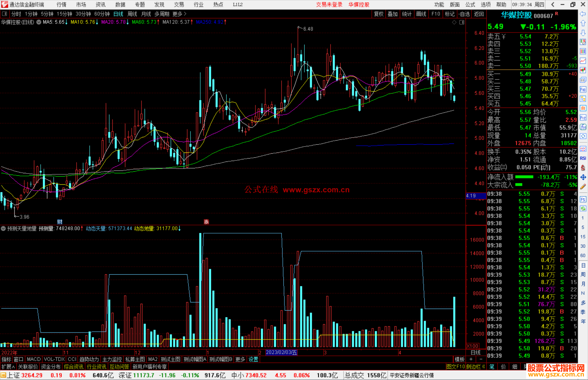Select the 周线 weekly period
The width and height of the screenshot is (588, 380).
pyautogui.click(x=132, y=14)
